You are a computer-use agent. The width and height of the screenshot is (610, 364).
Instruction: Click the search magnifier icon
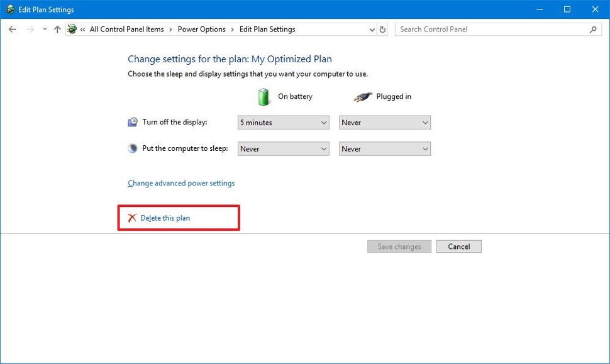tap(592, 29)
